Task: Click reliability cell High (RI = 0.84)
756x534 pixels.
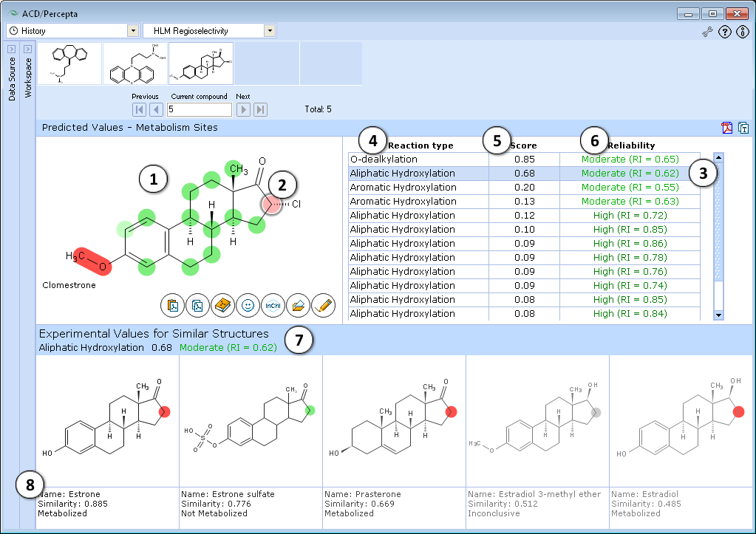Action: (630, 314)
